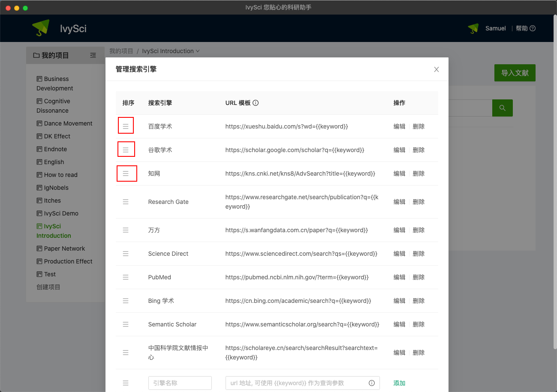Delete the Semantic Scholar search engine
557x392 pixels.
pyautogui.click(x=419, y=324)
